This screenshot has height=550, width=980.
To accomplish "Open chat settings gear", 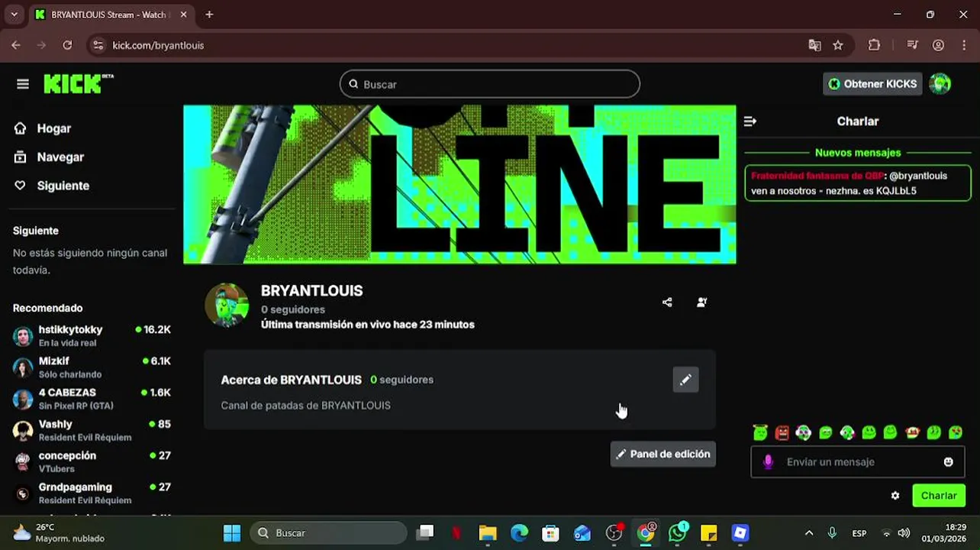I will (895, 496).
